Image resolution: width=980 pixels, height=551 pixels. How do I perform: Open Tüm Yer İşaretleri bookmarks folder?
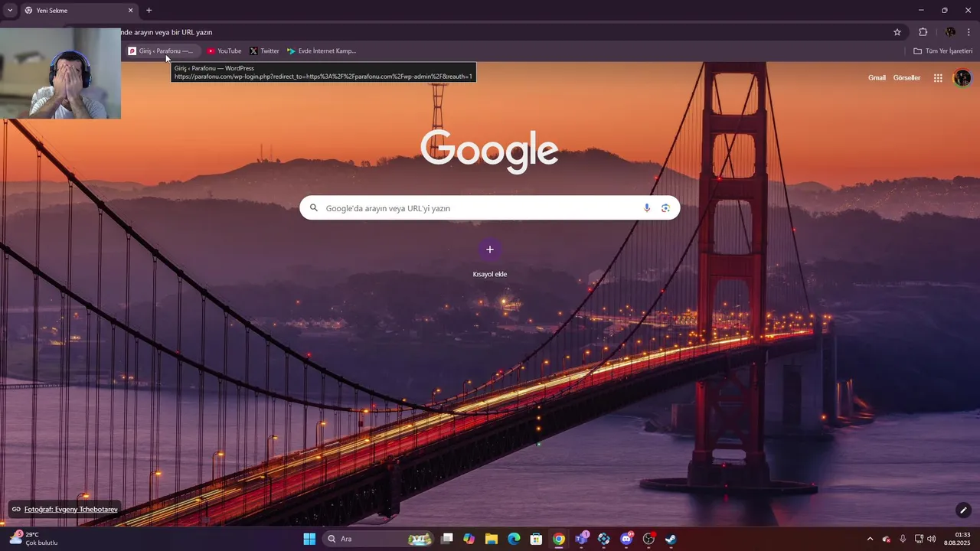[942, 51]
